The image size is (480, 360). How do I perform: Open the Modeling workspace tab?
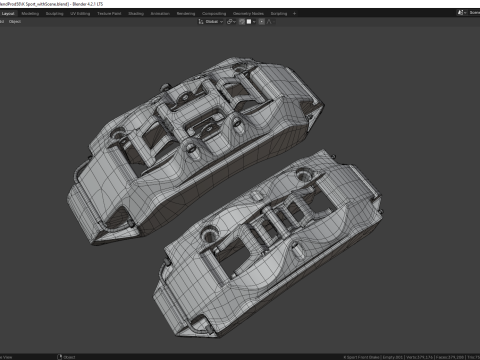(x=30, y=13)
